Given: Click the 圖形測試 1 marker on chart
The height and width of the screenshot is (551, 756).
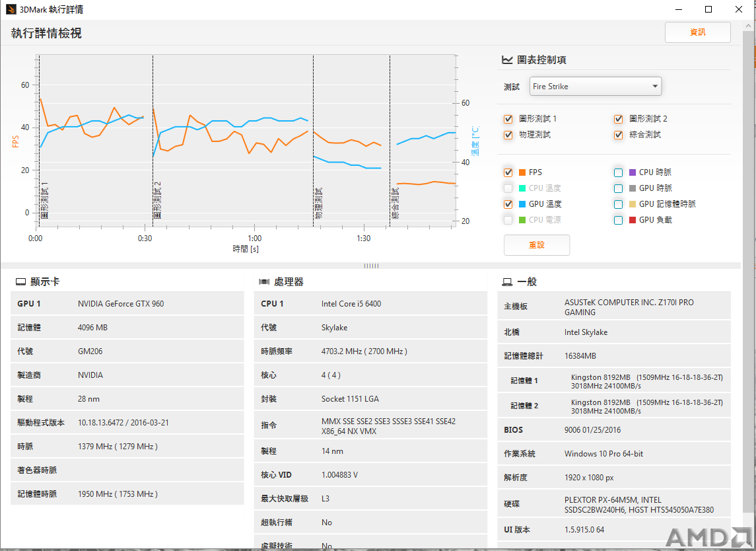Looking at the screenshot, I should point(44,200).
